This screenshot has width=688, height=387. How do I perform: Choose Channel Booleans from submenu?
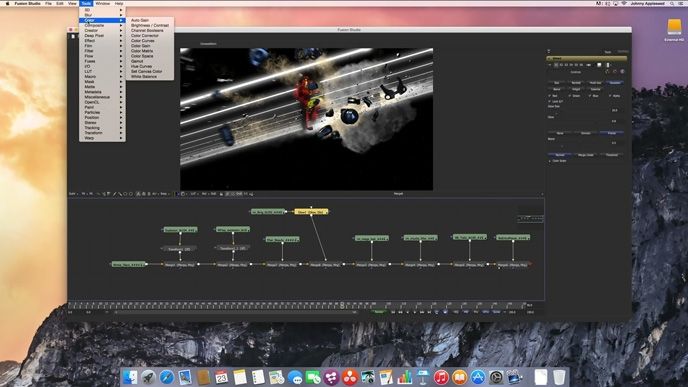150,31
